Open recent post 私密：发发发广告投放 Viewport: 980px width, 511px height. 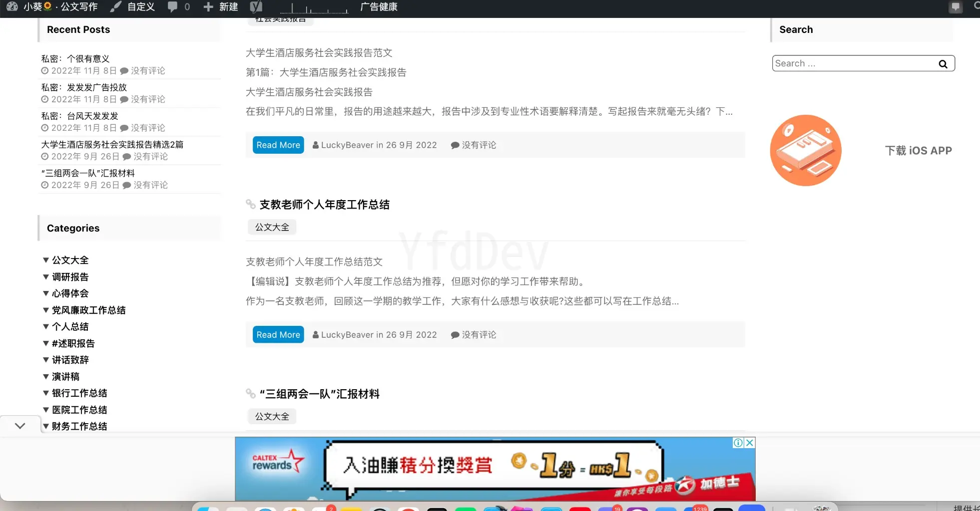tap(84, 87)
